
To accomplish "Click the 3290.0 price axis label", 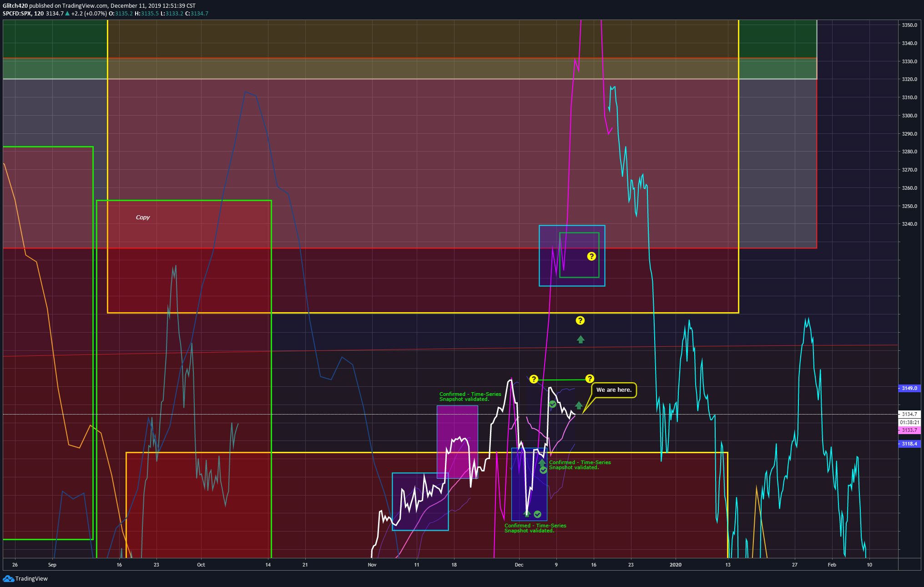I will (910, 134).
